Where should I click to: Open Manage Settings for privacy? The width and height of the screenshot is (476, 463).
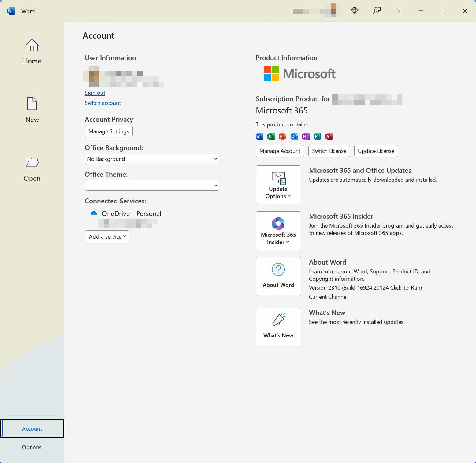pyautogui.click(x=109, y=131)
